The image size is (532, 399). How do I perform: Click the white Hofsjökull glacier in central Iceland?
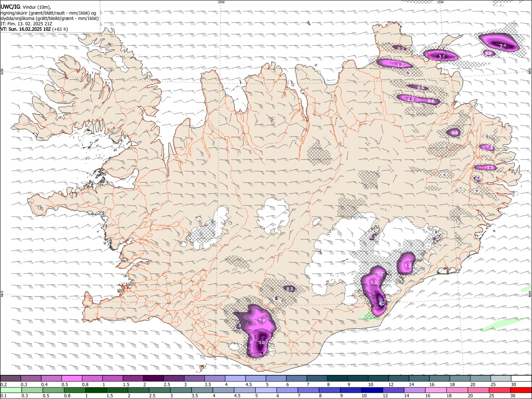tap(273, 215)
